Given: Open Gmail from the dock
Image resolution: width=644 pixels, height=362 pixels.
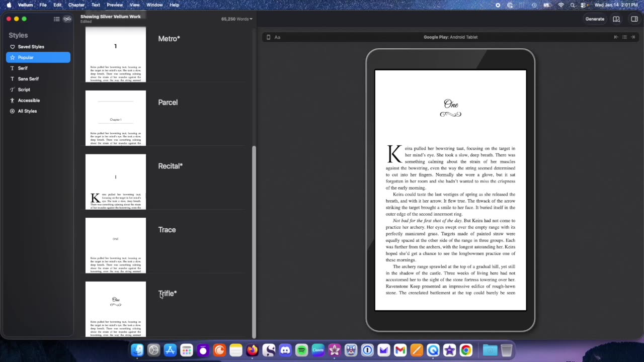Looking at the screenshot, I should click(x=400, y=350).
